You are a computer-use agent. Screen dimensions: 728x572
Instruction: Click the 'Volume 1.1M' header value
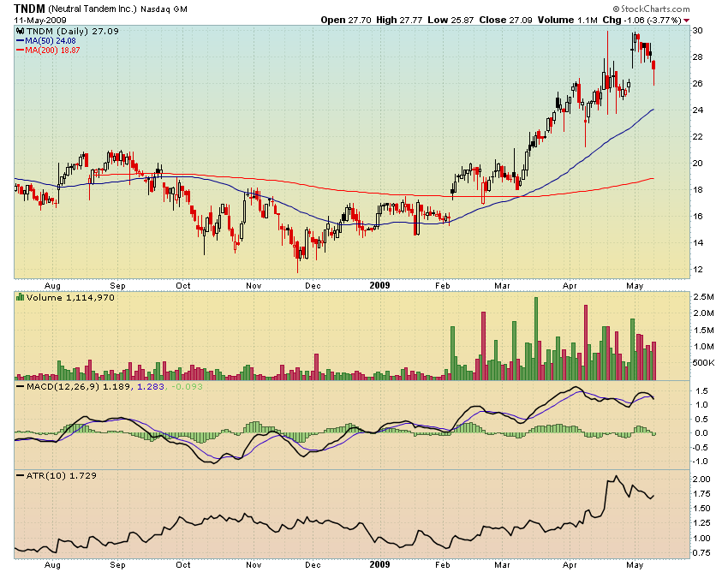click(x=567, y=20)
